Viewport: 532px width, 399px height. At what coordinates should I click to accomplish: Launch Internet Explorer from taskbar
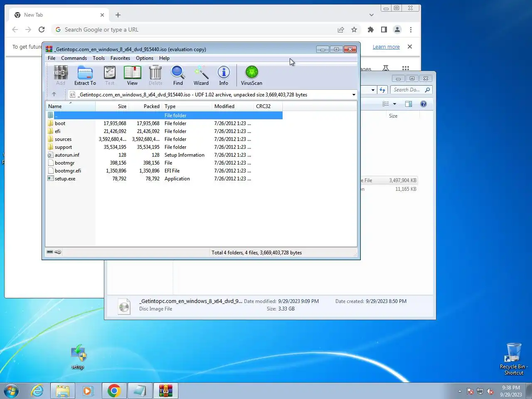pyautogui.click(x=37, y=391)
